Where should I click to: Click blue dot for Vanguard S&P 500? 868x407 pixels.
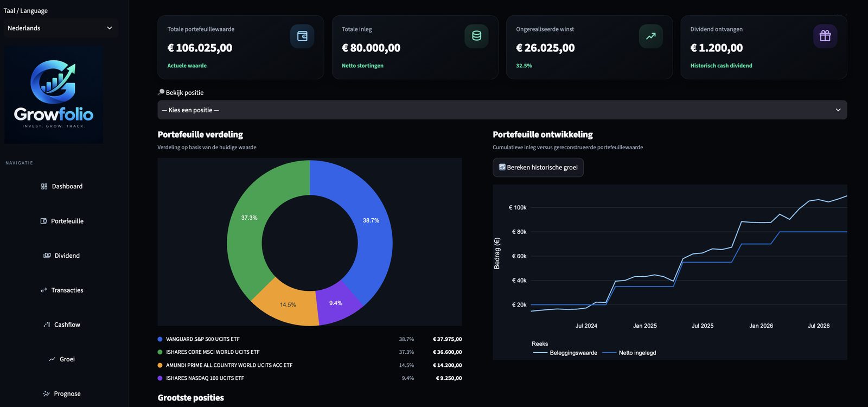(160, 339)
